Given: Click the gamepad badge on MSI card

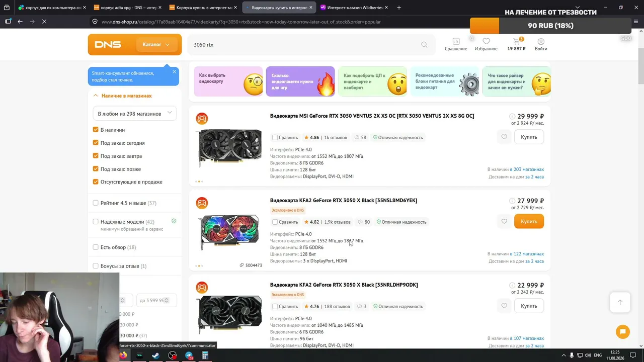Looking at the screenshot, I should tap(202, 119).
